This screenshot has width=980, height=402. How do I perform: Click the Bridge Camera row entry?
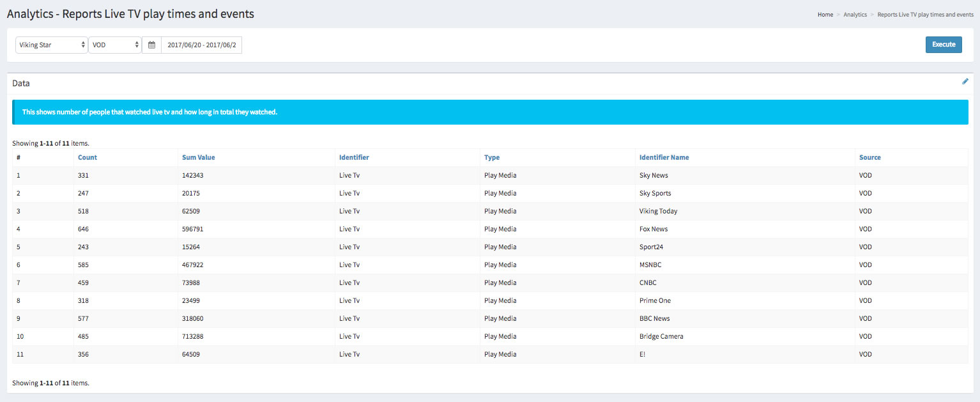point(661,336)
